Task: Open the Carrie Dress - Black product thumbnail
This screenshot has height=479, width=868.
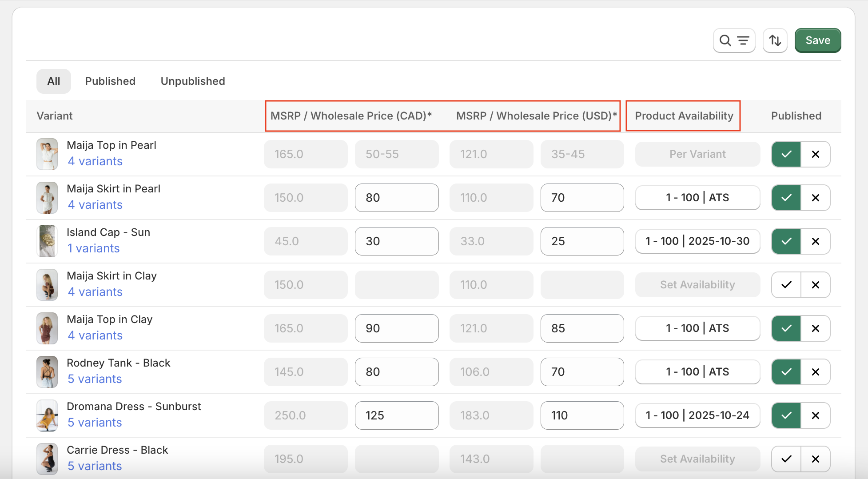Action: pos(47,459)
